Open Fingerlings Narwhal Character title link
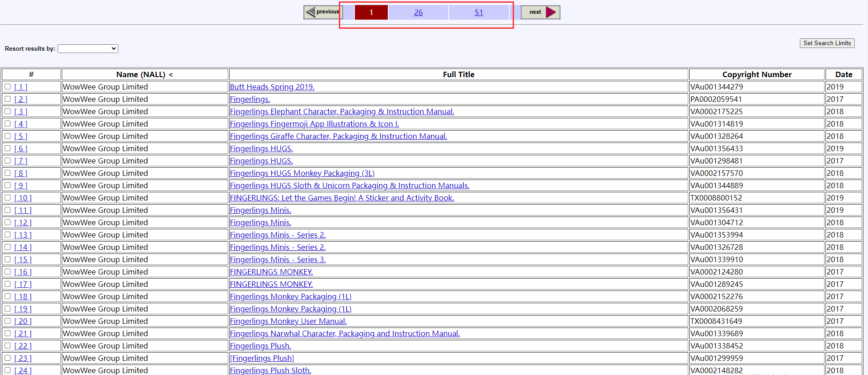 click(345, 333)
